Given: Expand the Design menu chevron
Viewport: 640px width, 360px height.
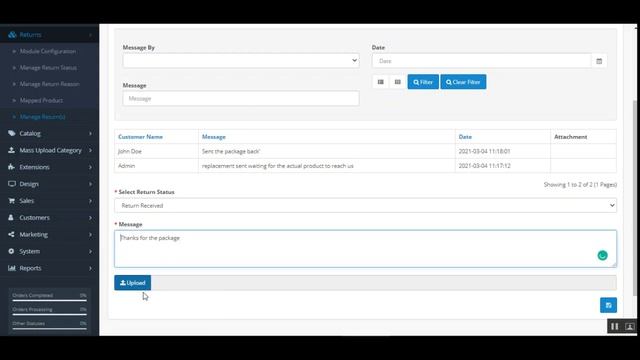Looking at the screenshot, I should (x=90, y=184).
